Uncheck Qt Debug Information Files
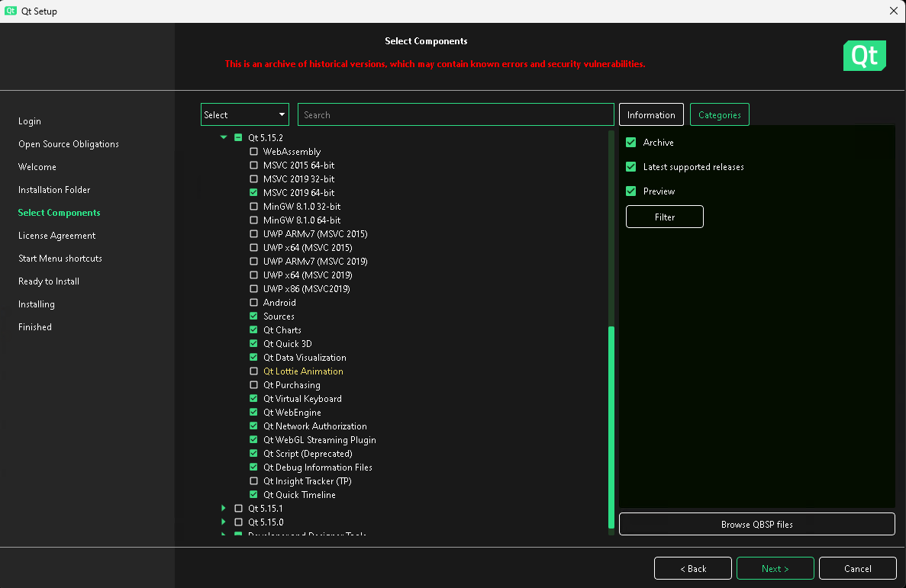Image resolution: width=906 pixels, height=588 pixels. point(253,468)
